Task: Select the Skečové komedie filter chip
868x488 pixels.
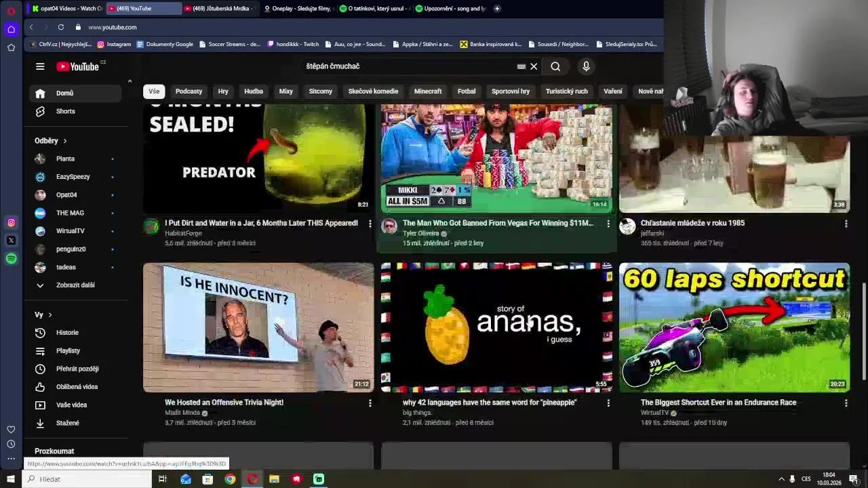Action: pos(373,91)
